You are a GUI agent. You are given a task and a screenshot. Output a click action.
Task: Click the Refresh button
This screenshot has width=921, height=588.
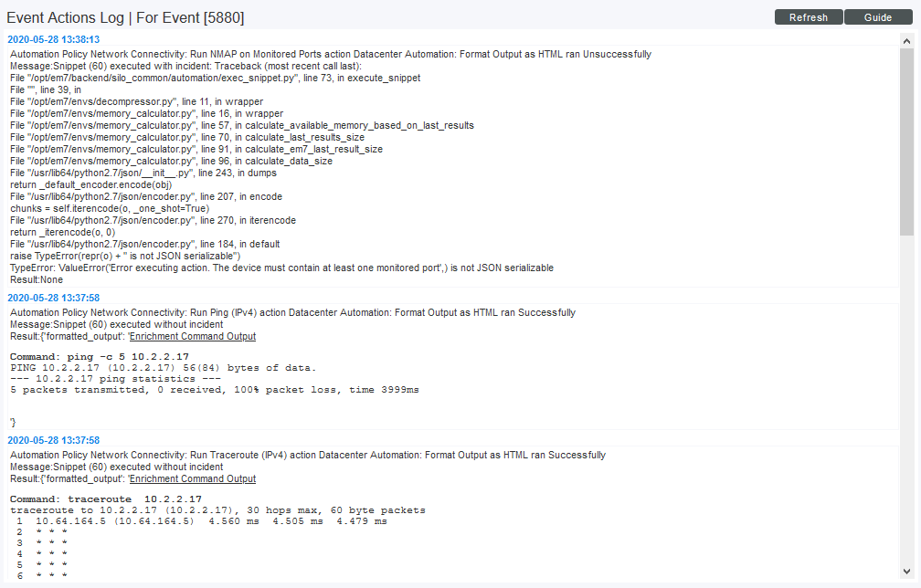click(x=809, y=17)
